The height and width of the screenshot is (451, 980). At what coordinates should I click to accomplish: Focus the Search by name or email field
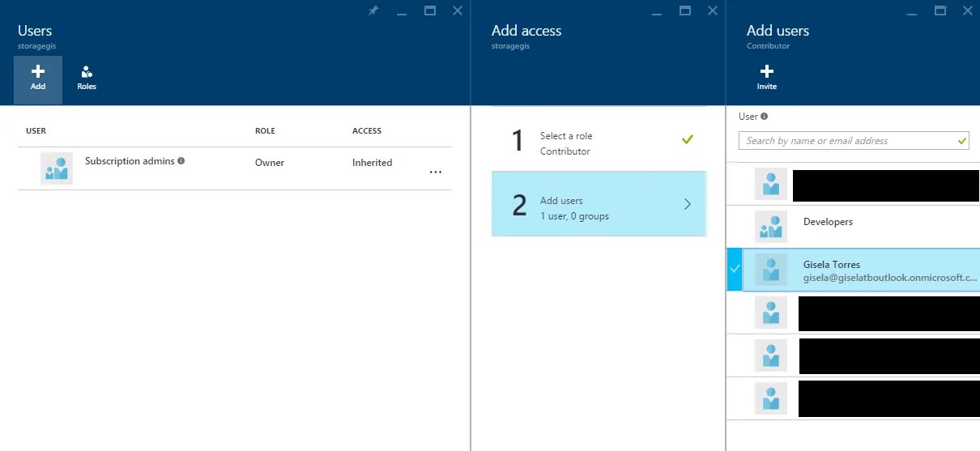click(x=854, y=140)
